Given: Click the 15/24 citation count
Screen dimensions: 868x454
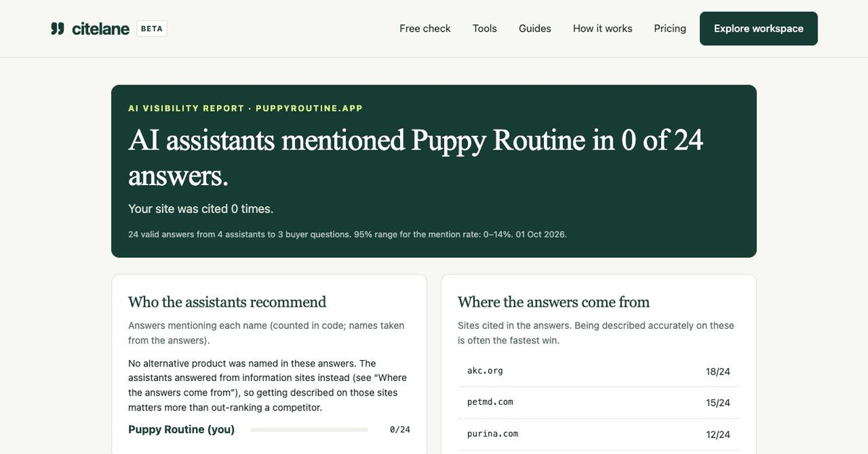Looking at the screenshot, I should [x=718, y=403].
